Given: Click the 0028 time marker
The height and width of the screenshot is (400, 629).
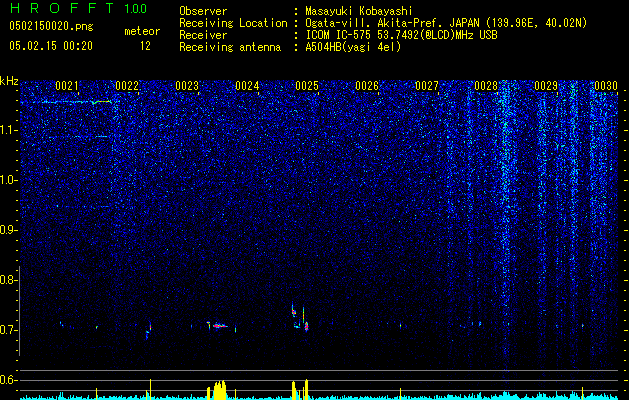Looking at the screenshot, I should click(x=486, y=86).
